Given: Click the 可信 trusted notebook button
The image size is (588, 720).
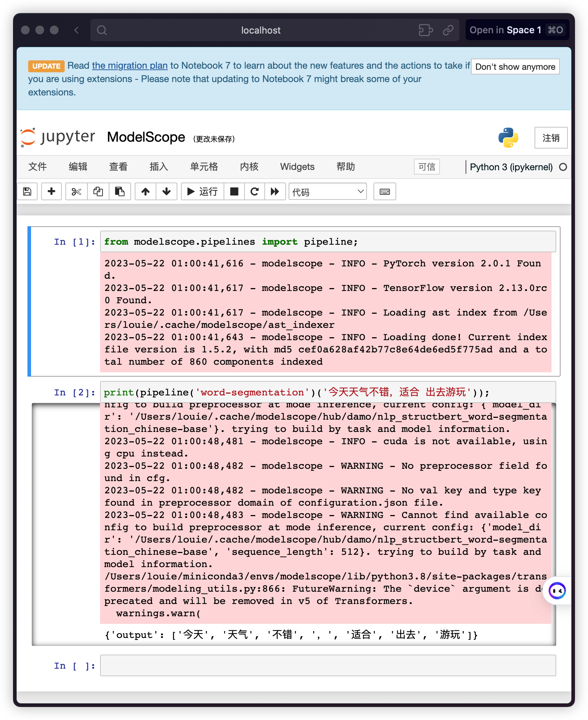Looking at the screenshot, I should 427,167.
